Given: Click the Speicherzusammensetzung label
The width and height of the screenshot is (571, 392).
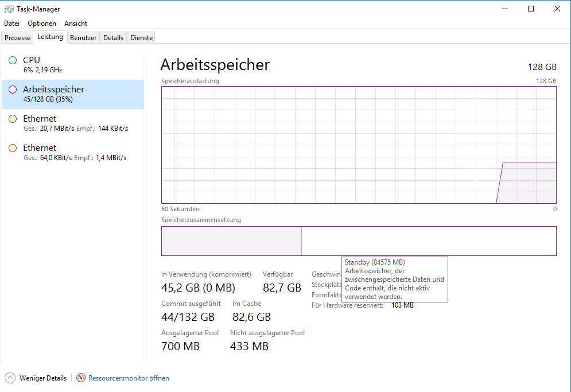Looking at the screenshot, I should point(201,220).
